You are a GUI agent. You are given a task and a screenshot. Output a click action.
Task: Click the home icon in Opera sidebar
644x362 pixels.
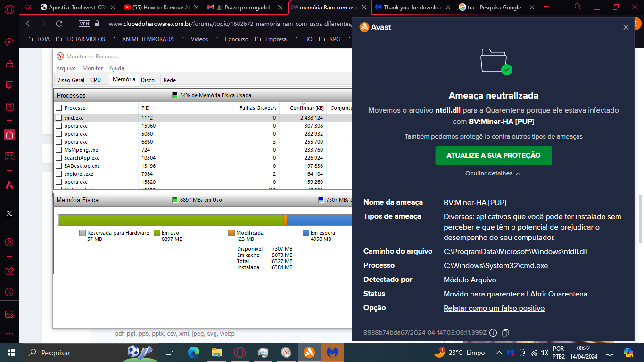click(9, 135)
